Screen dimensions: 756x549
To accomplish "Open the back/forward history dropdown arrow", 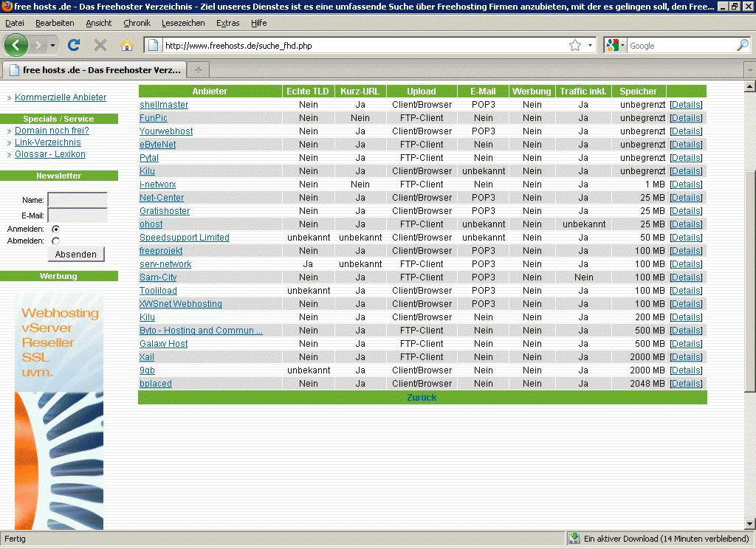I will click(52, 46).
